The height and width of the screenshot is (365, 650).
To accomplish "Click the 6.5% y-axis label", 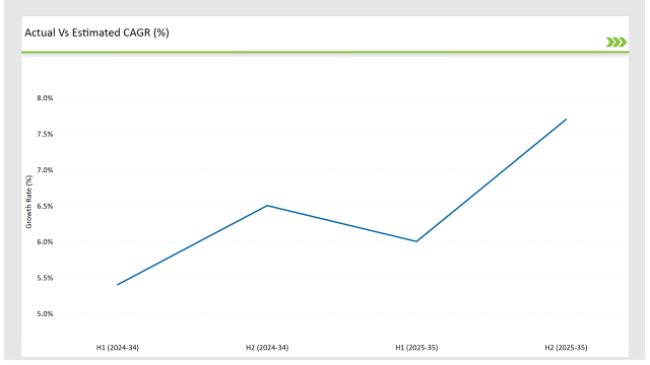I will (x=45, y=206).
